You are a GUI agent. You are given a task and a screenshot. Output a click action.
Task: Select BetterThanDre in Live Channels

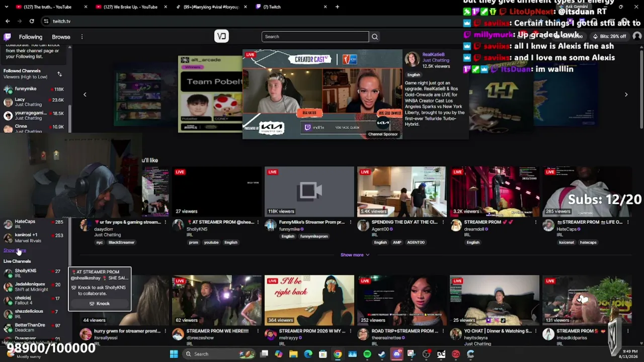(x=34, y=327)
